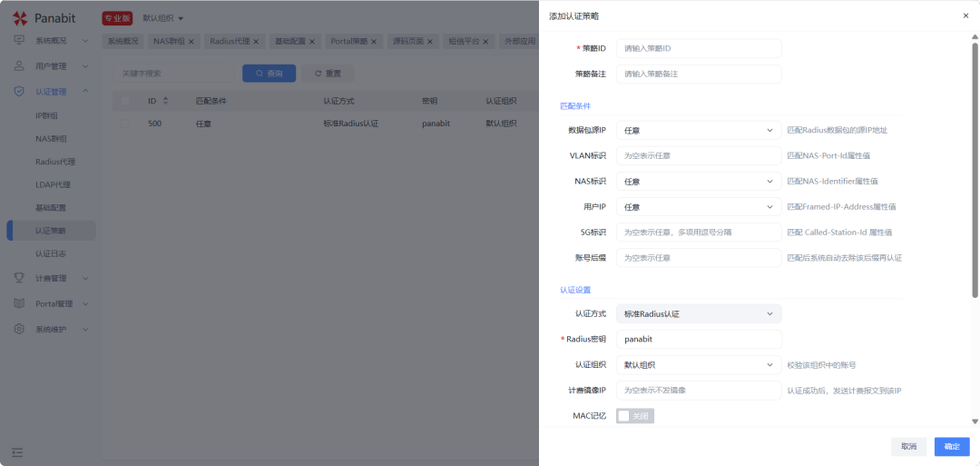Close the 基础配置 tab
The width and height of the screenshot is (980, 466).
click(x=312, y=41)
